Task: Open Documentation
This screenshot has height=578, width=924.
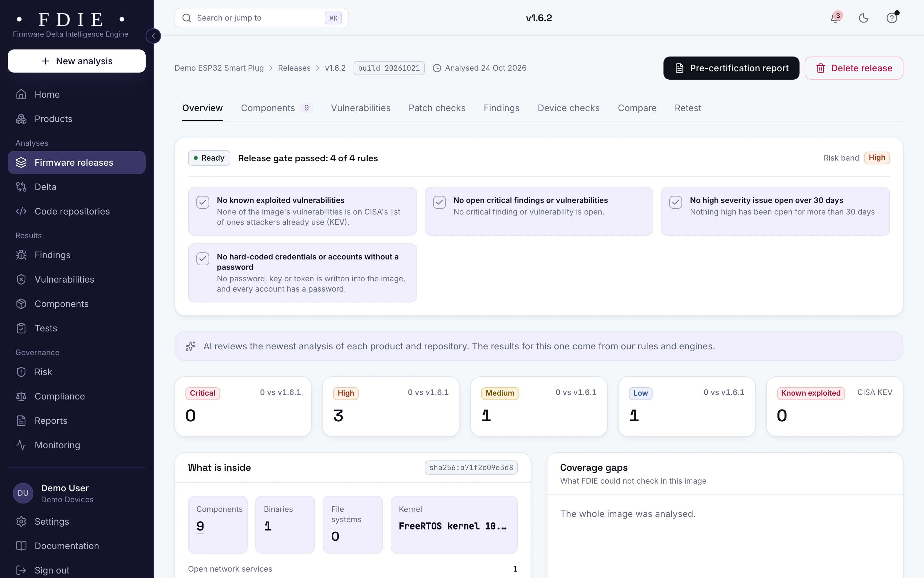Action: pos(76,546)
